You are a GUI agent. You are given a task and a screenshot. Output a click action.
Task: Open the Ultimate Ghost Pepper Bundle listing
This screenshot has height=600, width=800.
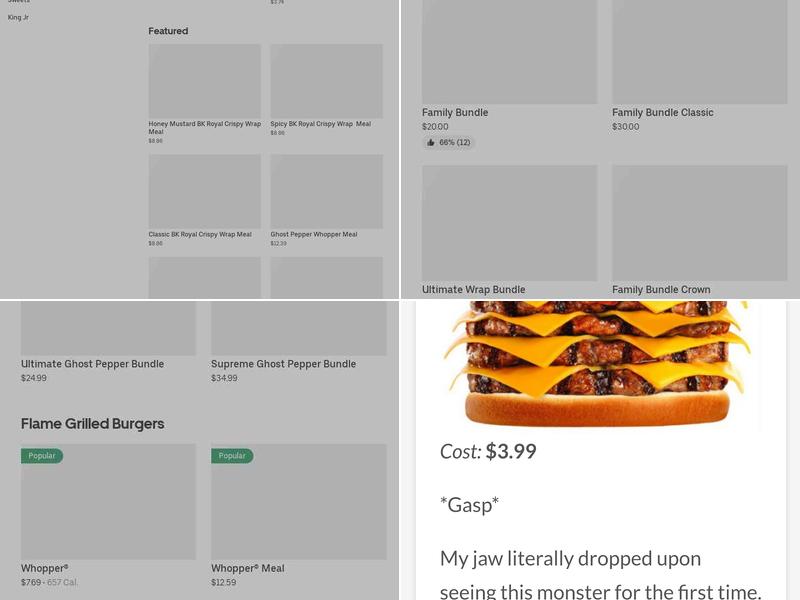(92, 364)
